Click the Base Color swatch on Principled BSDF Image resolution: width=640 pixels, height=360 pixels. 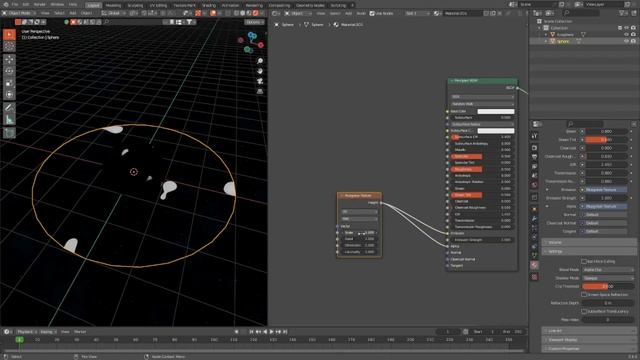496,111
